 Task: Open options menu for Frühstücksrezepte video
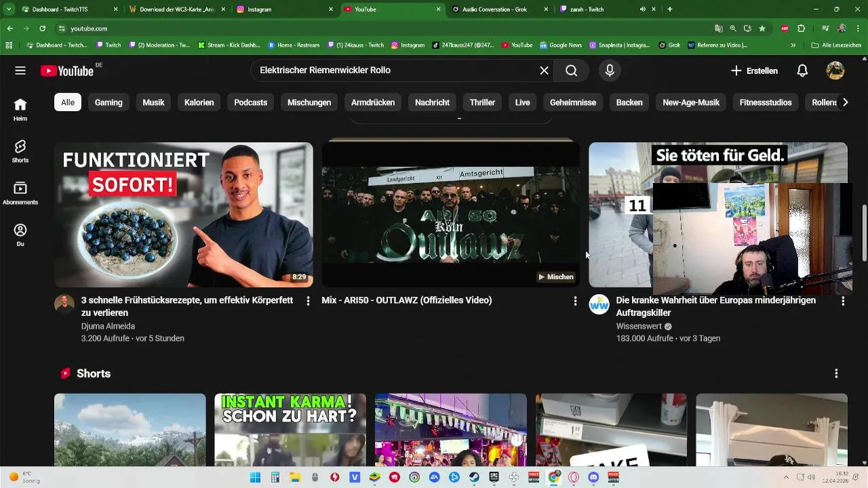click(x=308, y=300)
